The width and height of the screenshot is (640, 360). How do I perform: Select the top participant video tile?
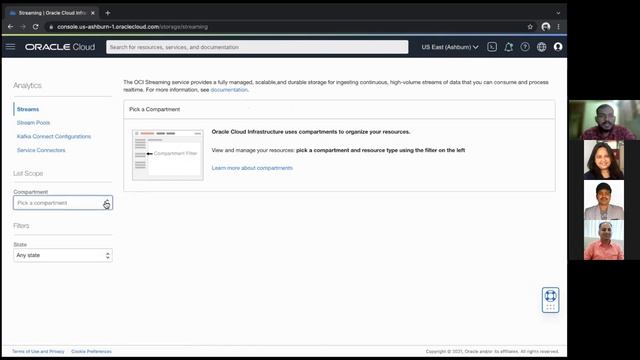[x=604, y=120]
